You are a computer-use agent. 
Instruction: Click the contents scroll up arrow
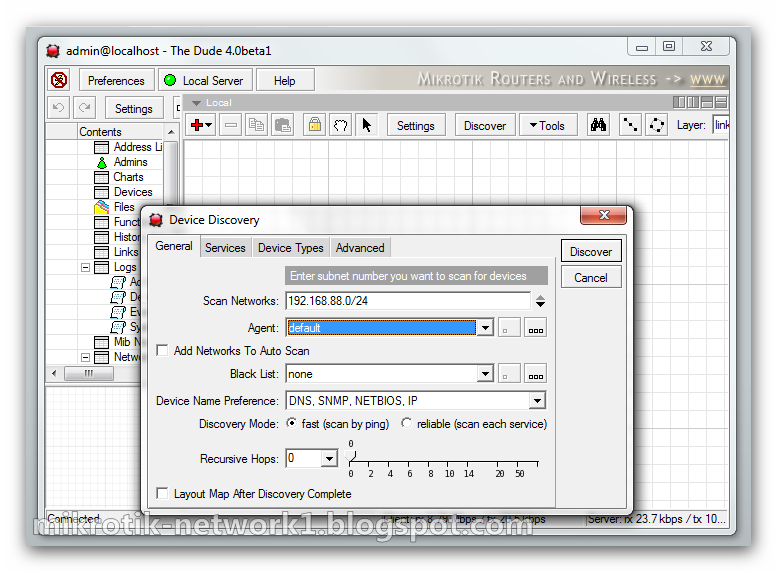click(x=171, y=132)
